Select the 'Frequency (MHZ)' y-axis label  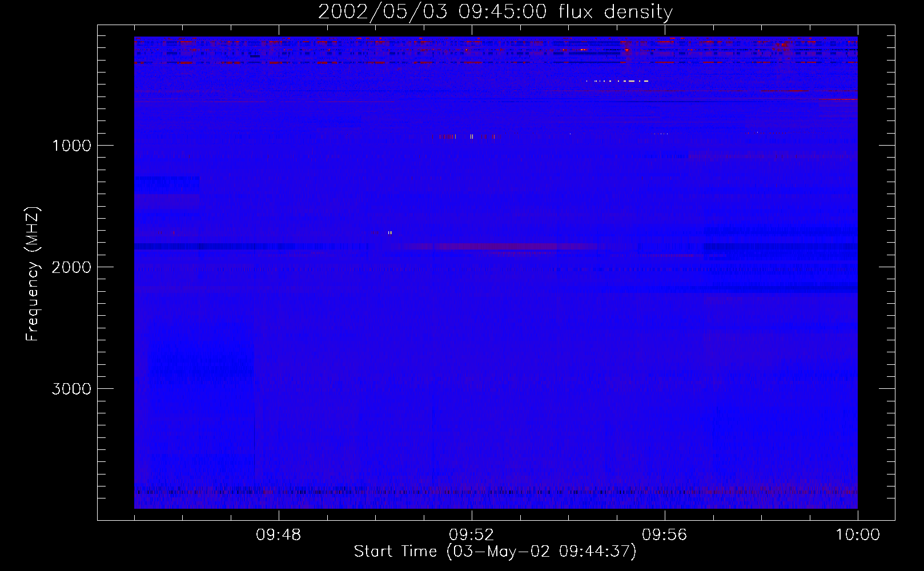(x=33, y=274)
